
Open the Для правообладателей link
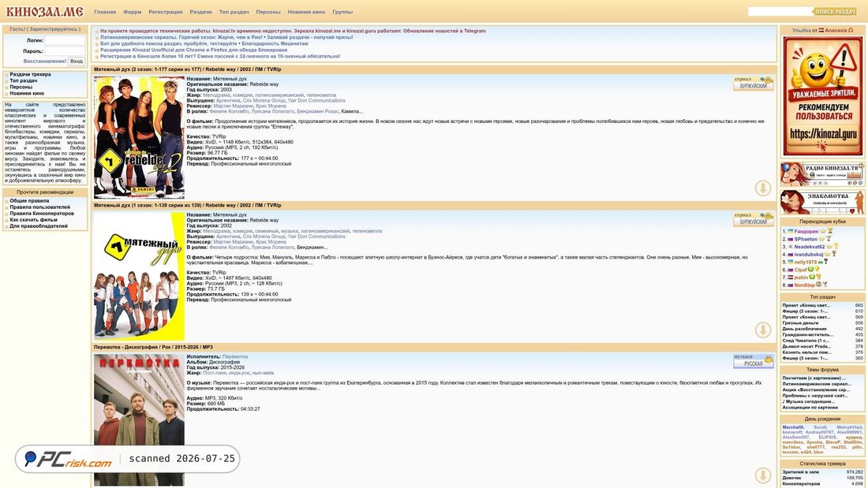tap(38, 226)
